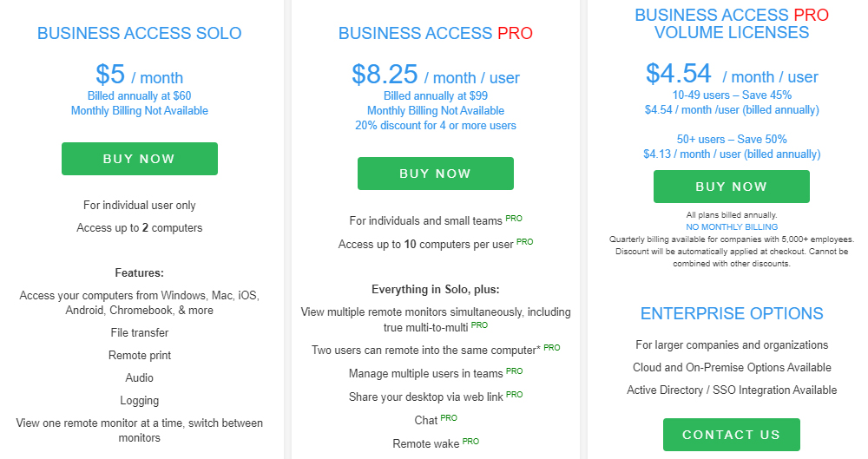Click PRO badge after Access up to 10 computers

coord(525,241)
